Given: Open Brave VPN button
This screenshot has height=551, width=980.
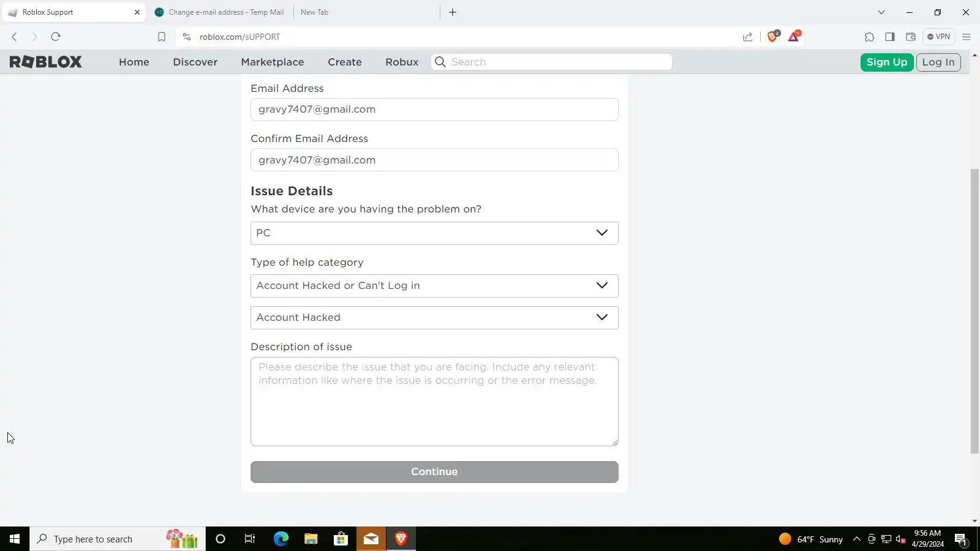Looking at the screenshot, I should point(938,37).
